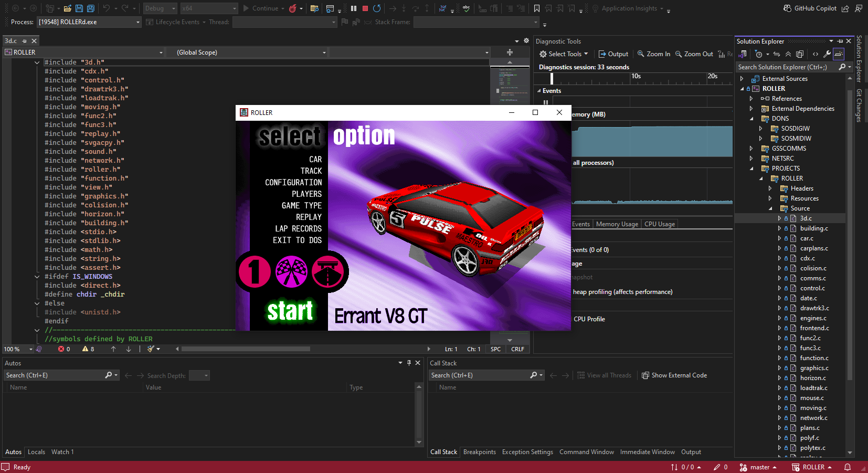The height and width of the screenshot is (473, 868).
Task: Toggle CRLF line ending setting
Action: pos(517,349)
